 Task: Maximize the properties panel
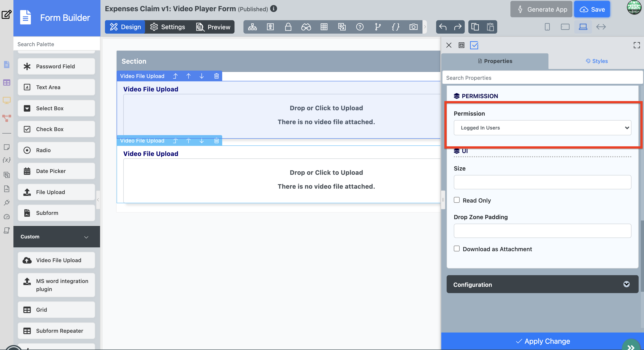point(636,45)
